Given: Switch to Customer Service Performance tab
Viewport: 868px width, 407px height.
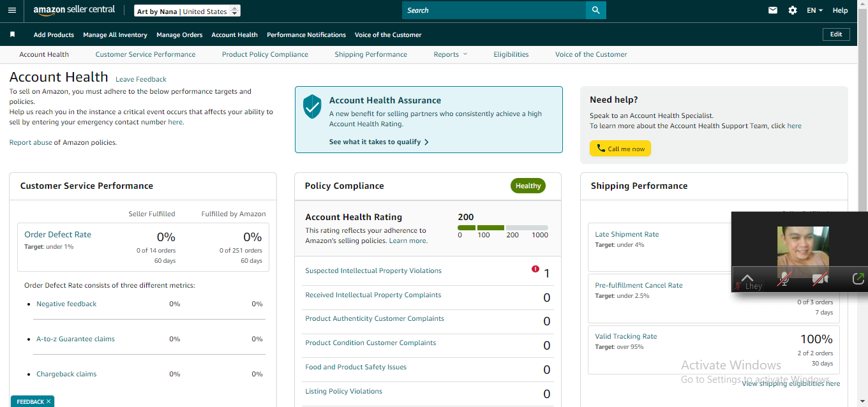Looking at the screenshot, I should 146,54.
